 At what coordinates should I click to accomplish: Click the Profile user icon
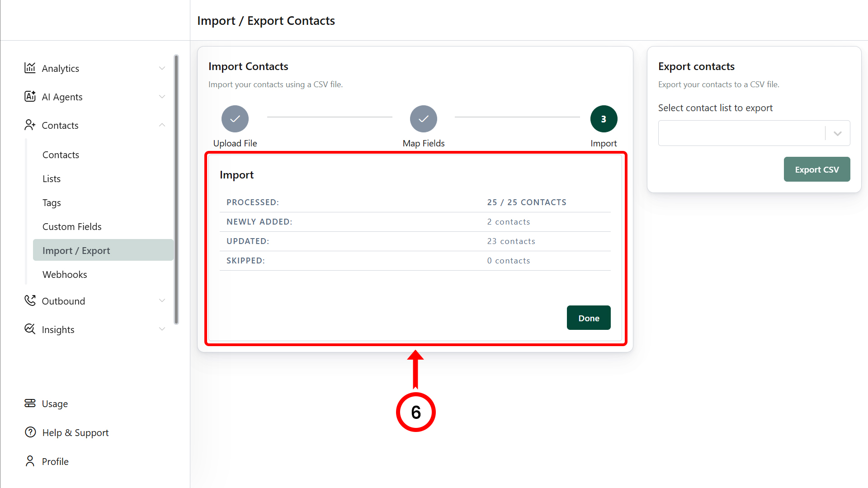[x=30, y=461]
